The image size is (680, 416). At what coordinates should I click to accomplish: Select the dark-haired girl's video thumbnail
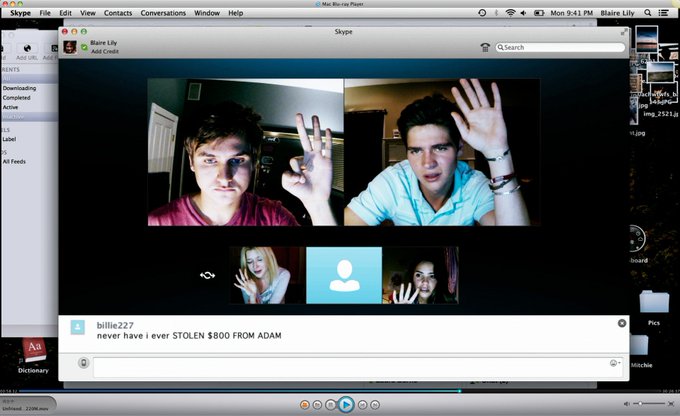tap(420, 275)
